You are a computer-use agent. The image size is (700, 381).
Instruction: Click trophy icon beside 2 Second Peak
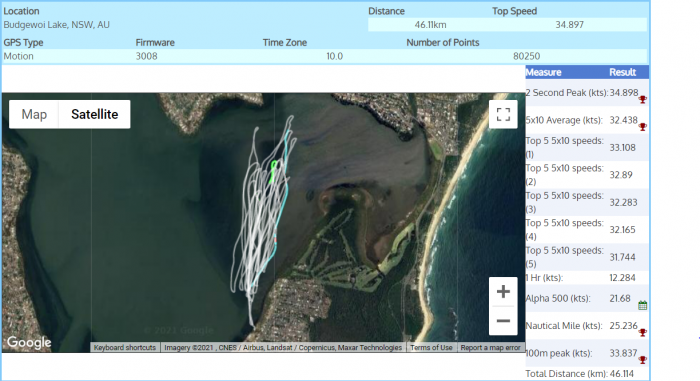pyautogui.click(x=642, y=100)
